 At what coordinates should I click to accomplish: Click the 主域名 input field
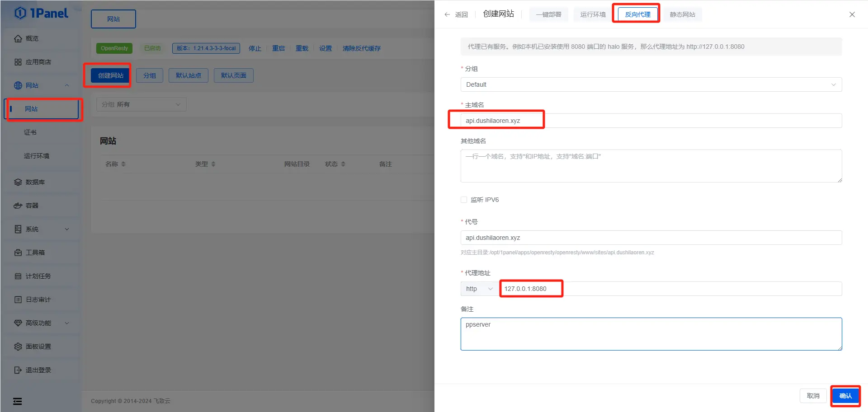(x=651, y=121)
